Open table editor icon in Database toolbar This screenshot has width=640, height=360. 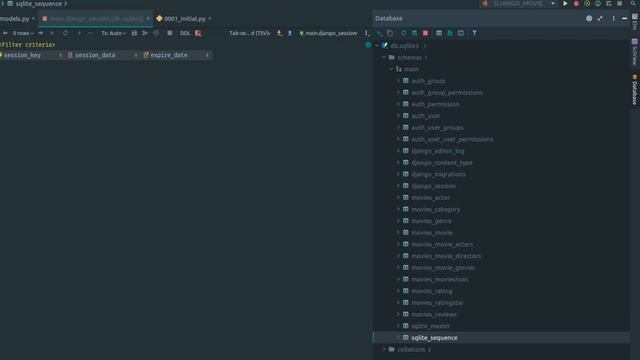point(439,33)
